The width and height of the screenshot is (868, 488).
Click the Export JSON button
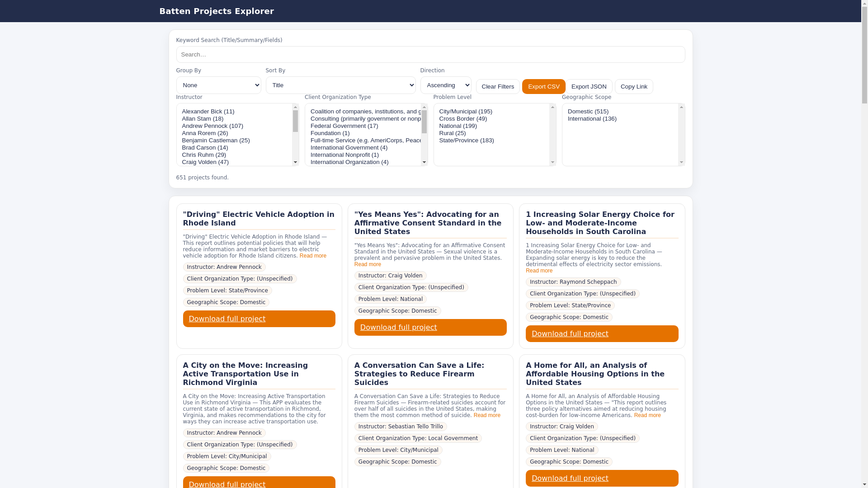tap(589, 86)
